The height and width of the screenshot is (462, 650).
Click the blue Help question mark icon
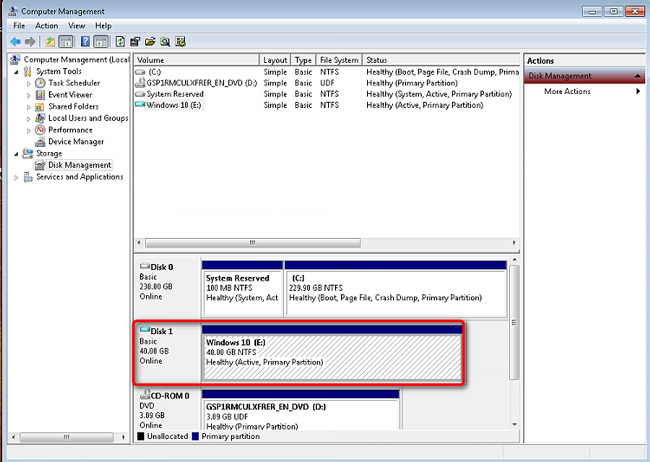(x=85, y=41)
